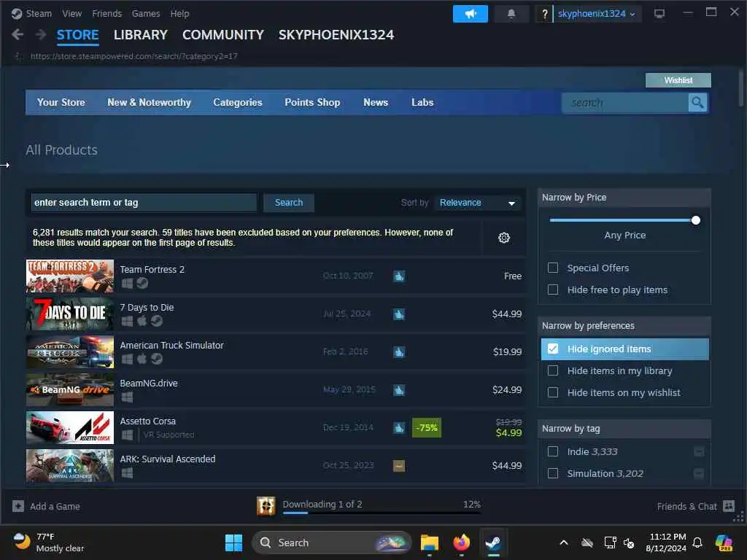Click review icon for Assetto Corsa
This screenshot has width=747, height=560.
click(x=399, y=427)
